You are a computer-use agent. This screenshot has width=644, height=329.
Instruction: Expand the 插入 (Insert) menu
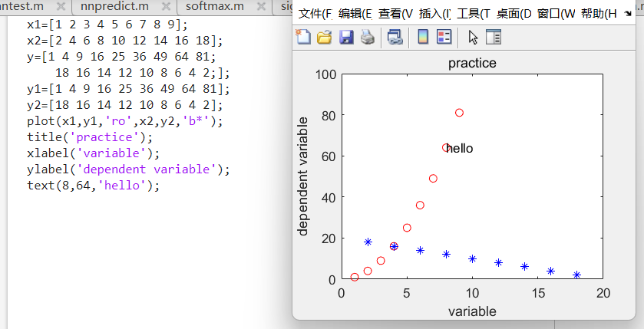click(435, 14)
